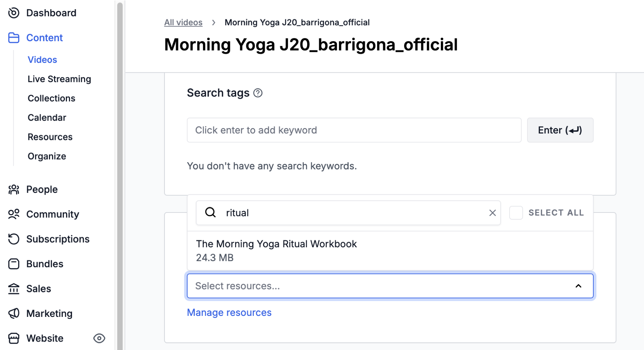Click the Sales bank icon
The image size is (644, 350).
pos(14,289)
